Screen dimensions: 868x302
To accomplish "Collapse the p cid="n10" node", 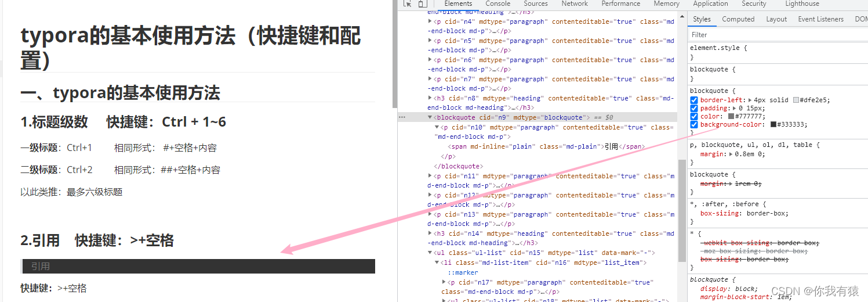I will click(x=438, y=127).
